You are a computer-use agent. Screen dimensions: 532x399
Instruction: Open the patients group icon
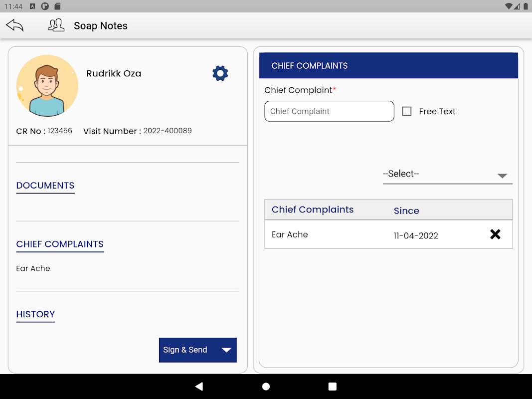click(x=56, y=25)
